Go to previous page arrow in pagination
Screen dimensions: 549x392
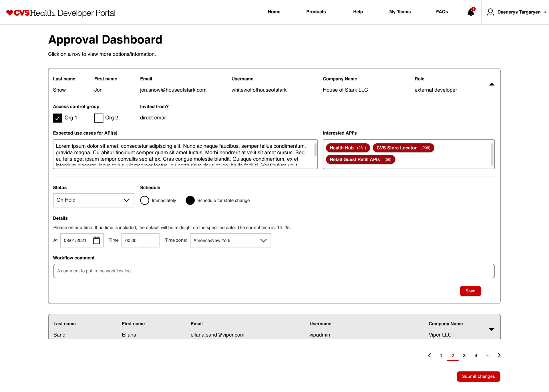coord(429,355)
